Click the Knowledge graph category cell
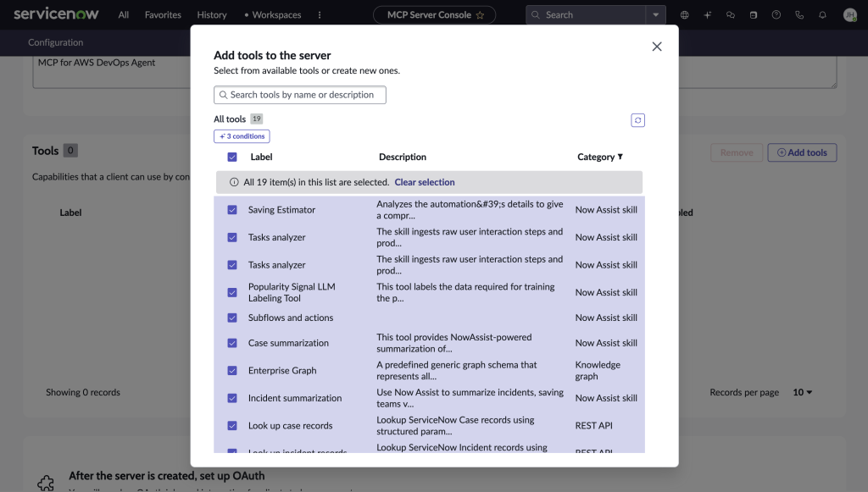This screenshot has width=868, height=492. [598, 370]
